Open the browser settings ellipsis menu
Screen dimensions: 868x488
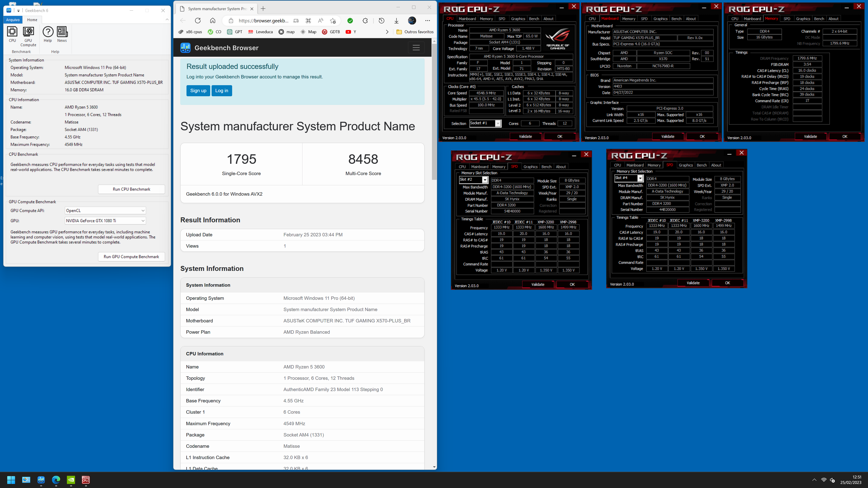tap(428, 21)
